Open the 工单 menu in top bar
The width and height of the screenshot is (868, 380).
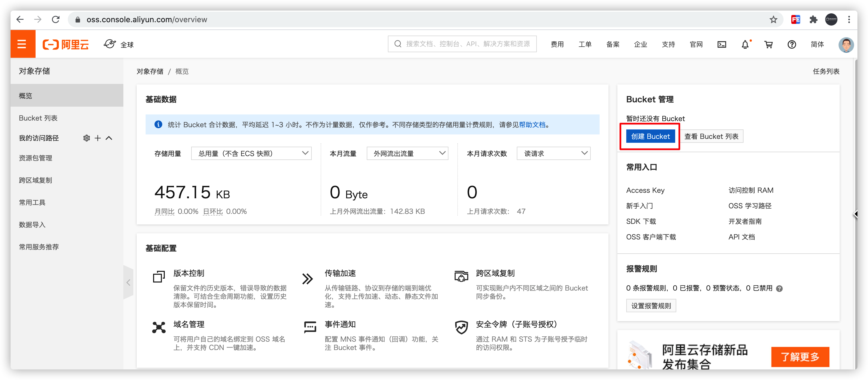585,44
